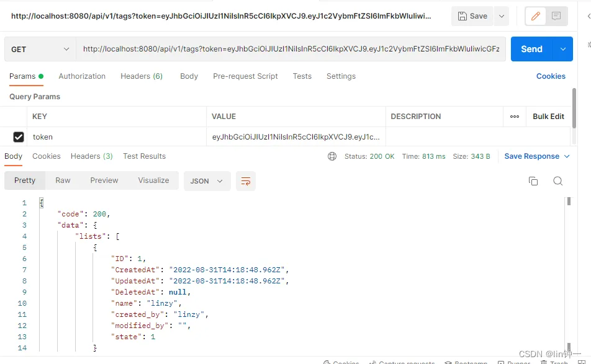Screen dimensions: 591x364
Task: Open the Pre-request Script tab
Action: click(245, 76)
